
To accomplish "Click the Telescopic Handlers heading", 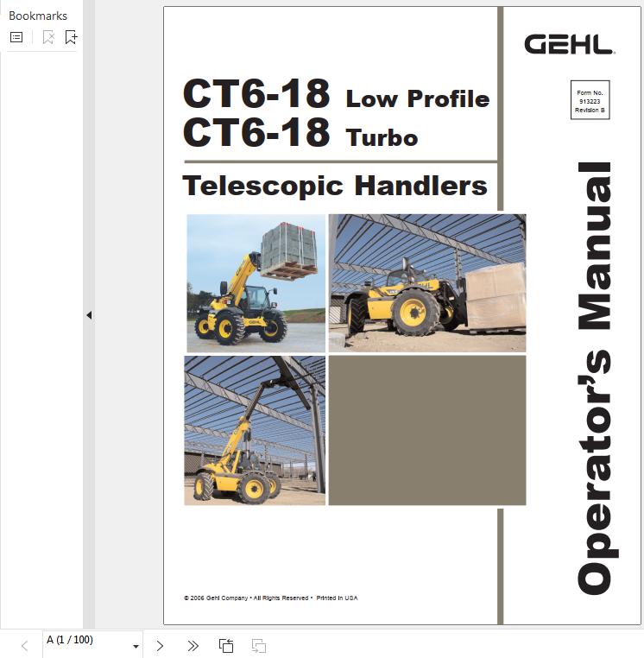I will (335, 186).
